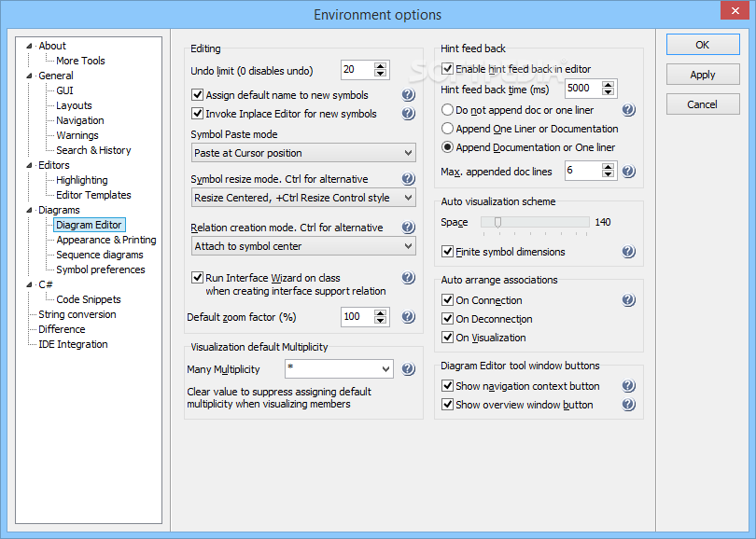Open help for Assign default name option
Image resolution: width=756 pixels, height=539 pixels.
[409, 95]
